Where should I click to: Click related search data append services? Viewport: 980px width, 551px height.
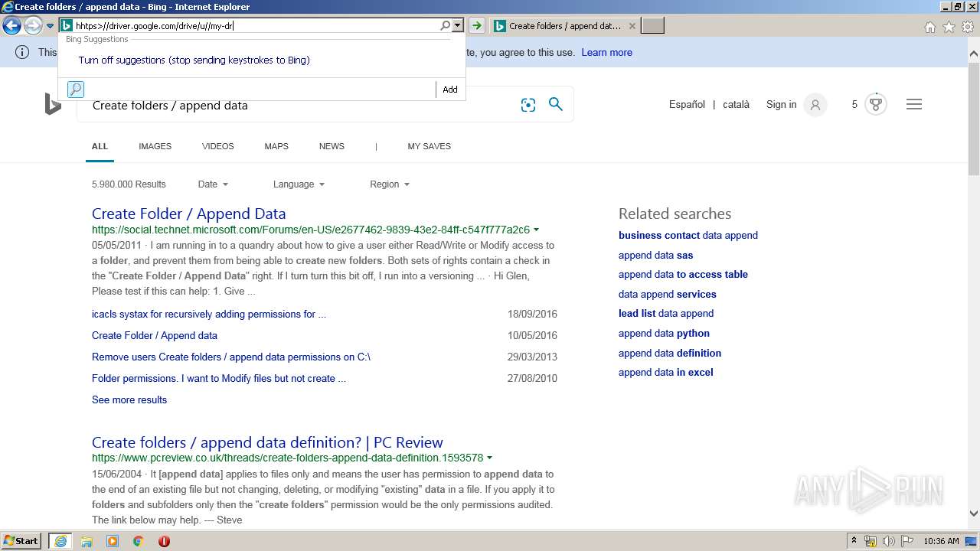coord(668,295)
